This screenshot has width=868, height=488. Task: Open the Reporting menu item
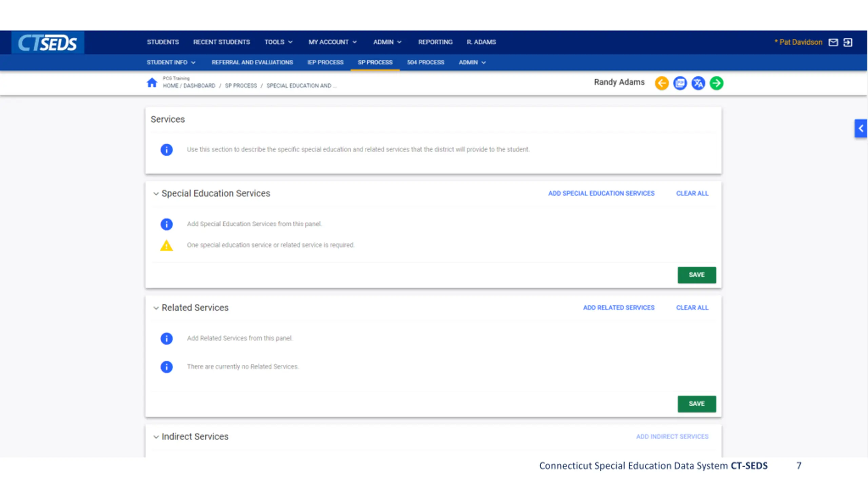(x=435, y=42)
